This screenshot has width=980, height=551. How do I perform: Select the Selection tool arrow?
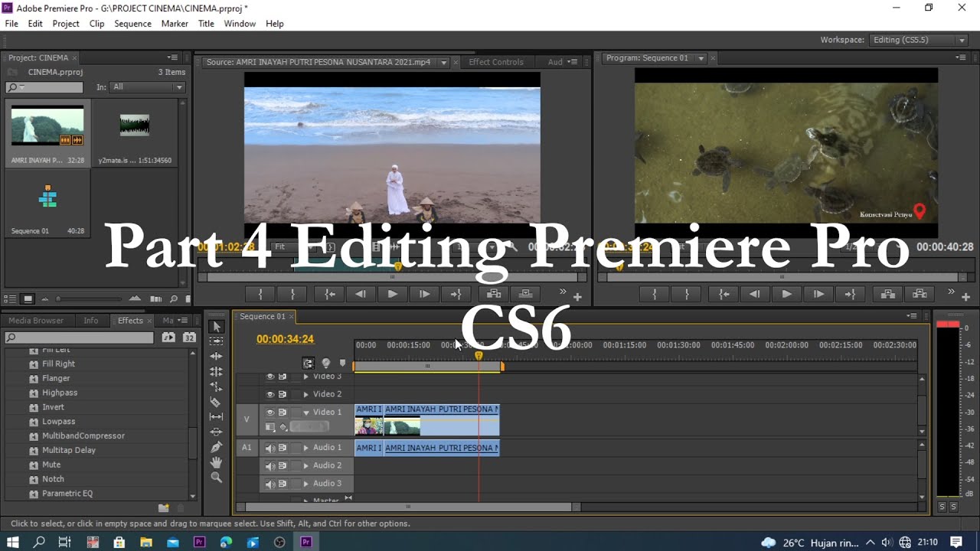click(x=216, y=326)
